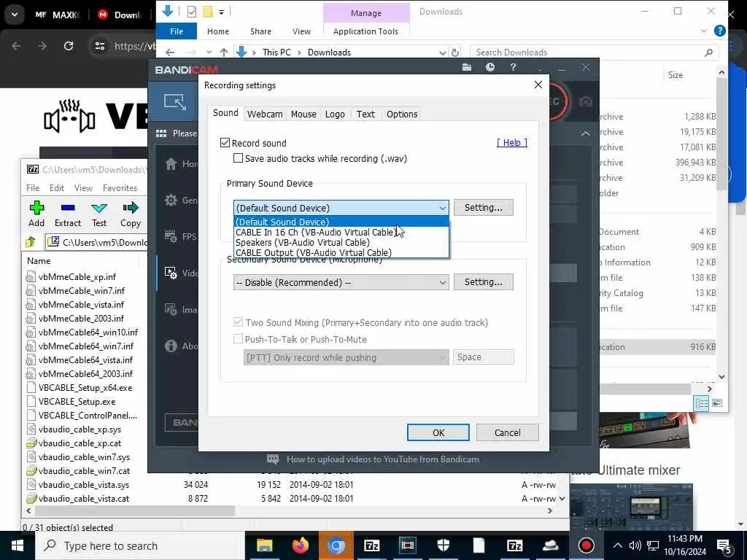This screenshot has width=747, height=560.
Task: Open Bandicam Image sidebar item
Action: point(180,309)
